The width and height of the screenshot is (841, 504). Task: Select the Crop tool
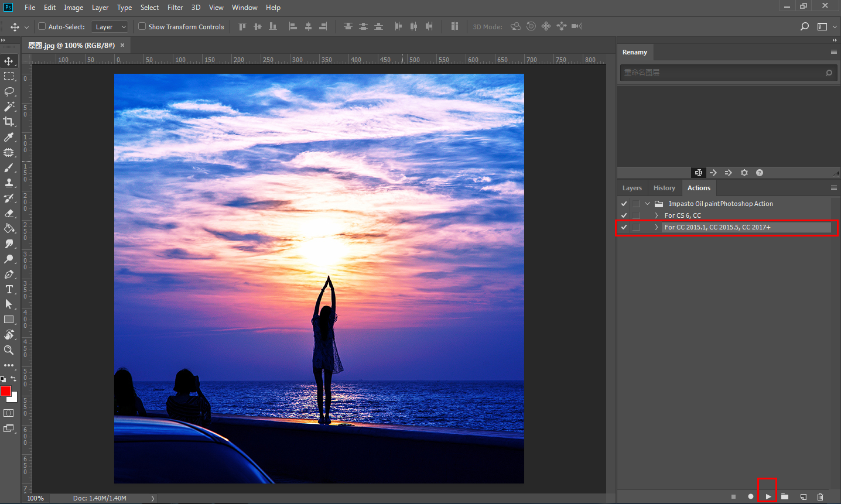(9, 122)
